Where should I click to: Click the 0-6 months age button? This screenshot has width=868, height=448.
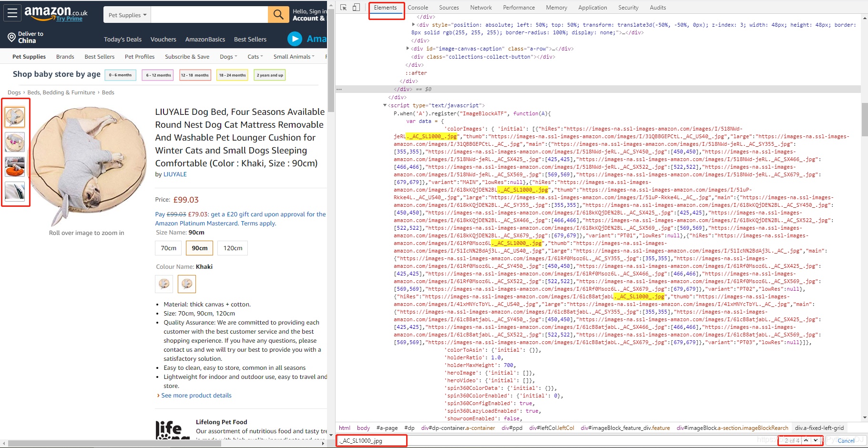tap(121, 75)
